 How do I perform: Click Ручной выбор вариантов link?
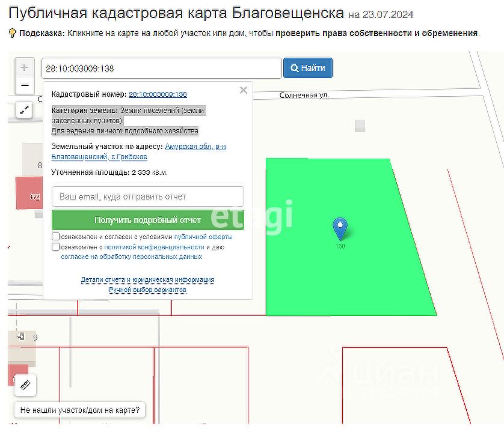pos(147,290)
